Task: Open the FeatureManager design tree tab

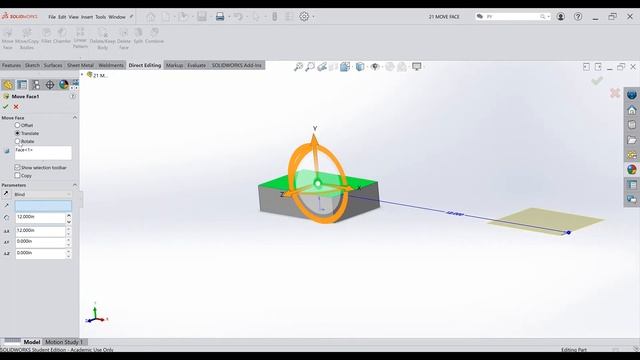Action: [x=8, y=84]
